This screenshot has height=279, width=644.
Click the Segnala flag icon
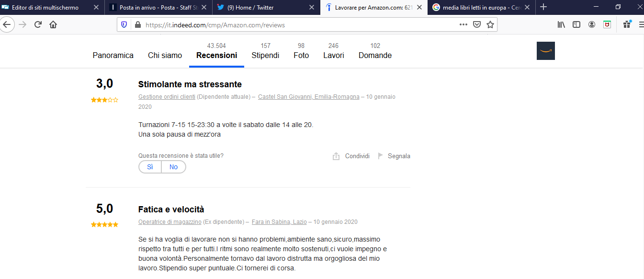tap(381, 156)
